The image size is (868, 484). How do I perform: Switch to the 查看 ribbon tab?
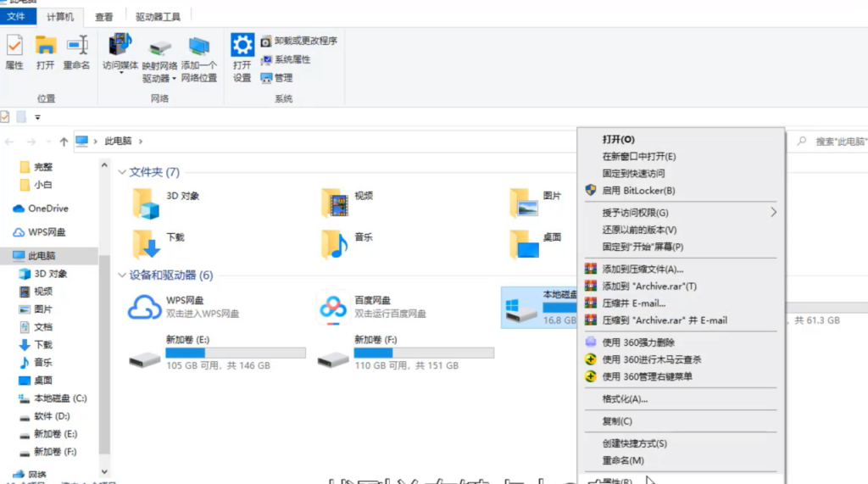103,16
